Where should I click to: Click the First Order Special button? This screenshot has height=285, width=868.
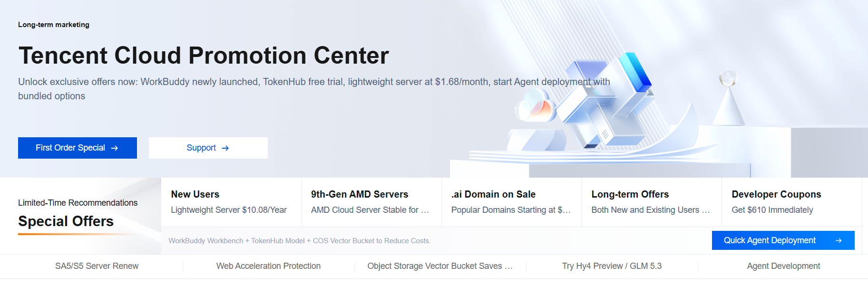pyautogui.click(x=78, y=148)
